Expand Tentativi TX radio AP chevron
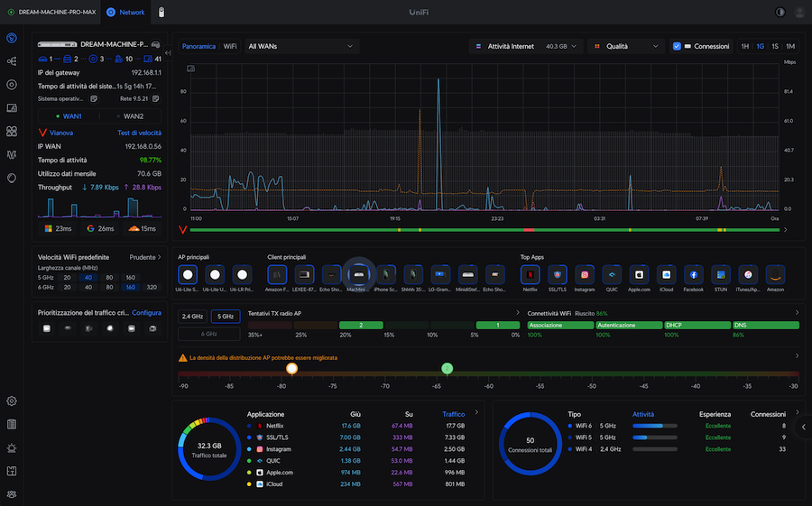This screenshot has height=506, width=812. [x=517, y=313]
